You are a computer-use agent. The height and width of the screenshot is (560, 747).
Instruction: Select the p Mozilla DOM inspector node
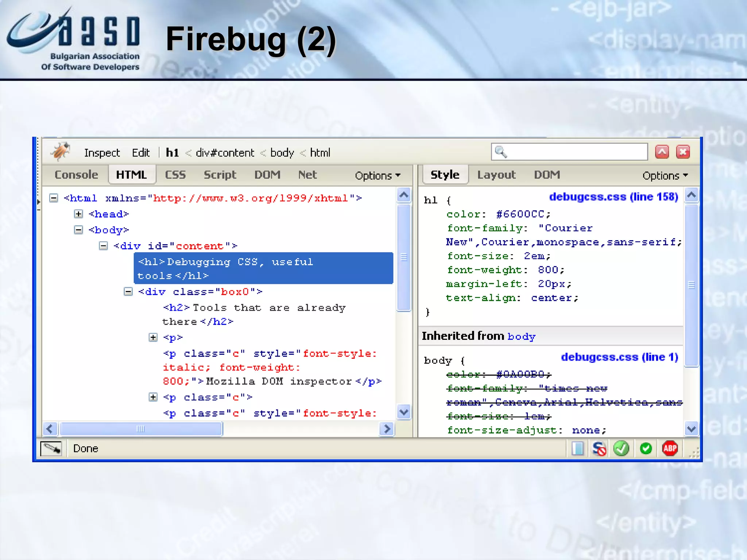tap(272, 367)
